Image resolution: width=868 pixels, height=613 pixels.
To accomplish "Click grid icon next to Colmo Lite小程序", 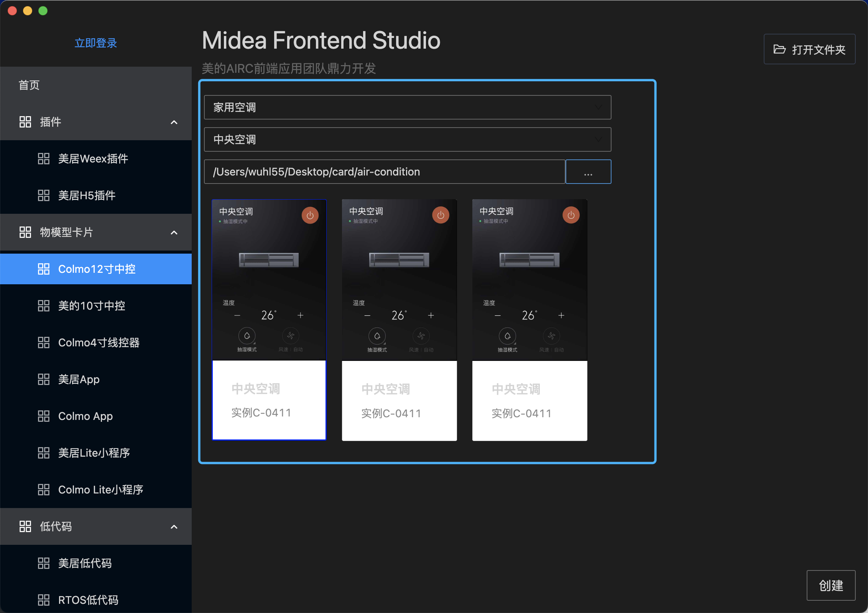I will (x=44, y=490).
